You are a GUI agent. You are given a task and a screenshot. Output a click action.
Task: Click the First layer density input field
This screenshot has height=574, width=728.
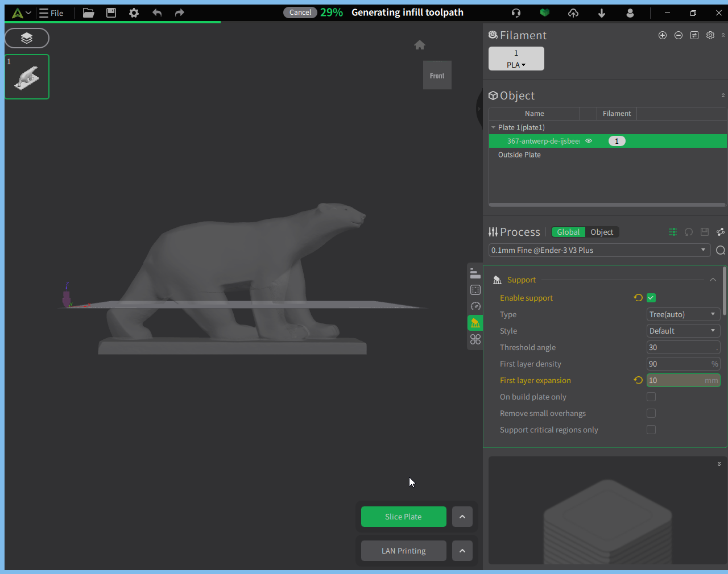(684, 364)
